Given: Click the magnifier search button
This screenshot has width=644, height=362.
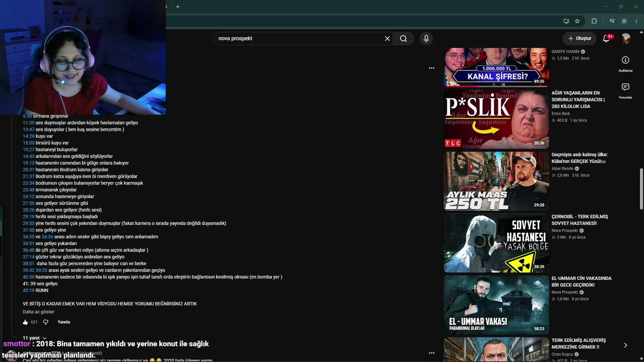Looking at the screenshot, I should tap(404, 39).
